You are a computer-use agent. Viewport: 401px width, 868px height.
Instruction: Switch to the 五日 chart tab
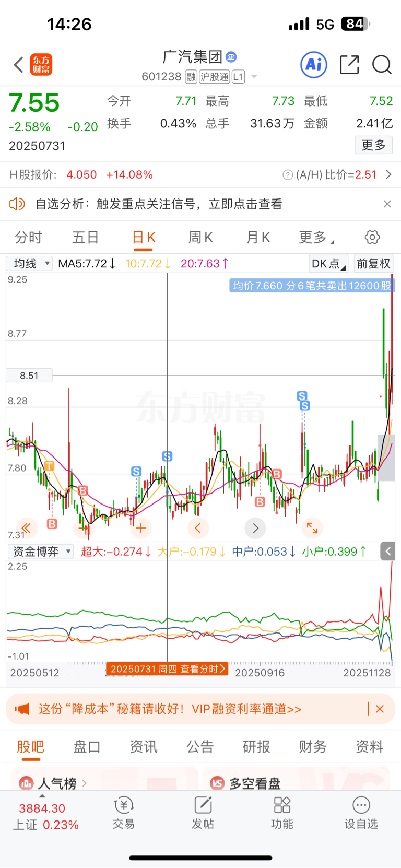[86, 238]
